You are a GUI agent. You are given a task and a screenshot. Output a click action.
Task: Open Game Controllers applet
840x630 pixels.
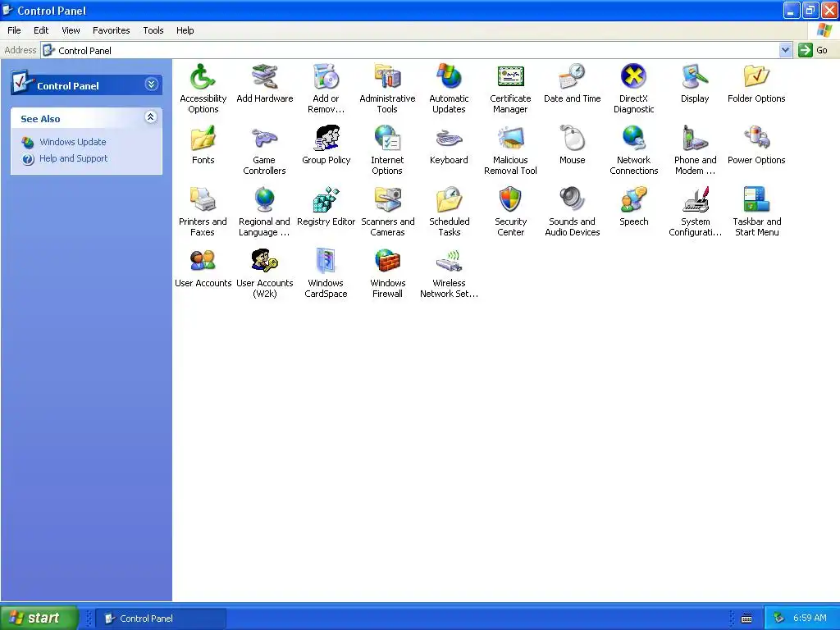265,150
